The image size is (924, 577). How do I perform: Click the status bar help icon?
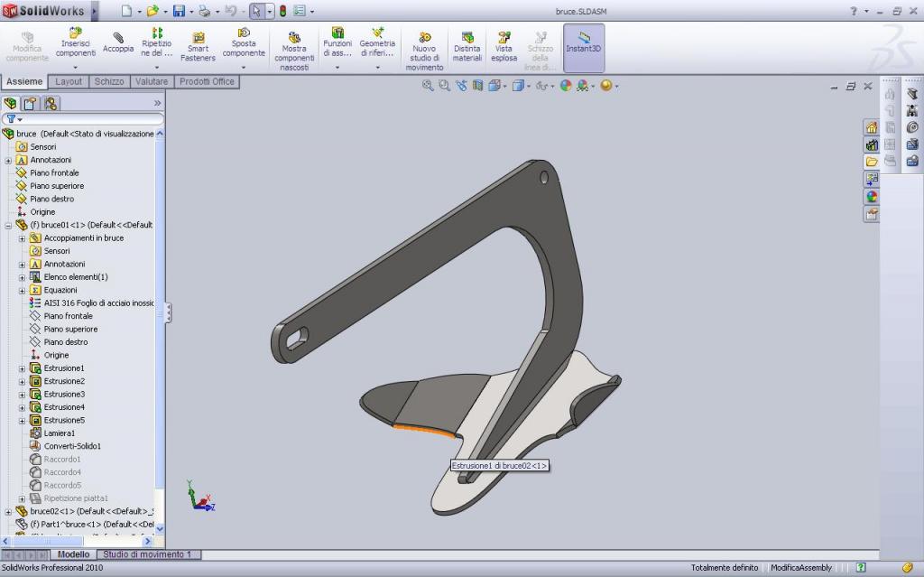tap(860, 568)
